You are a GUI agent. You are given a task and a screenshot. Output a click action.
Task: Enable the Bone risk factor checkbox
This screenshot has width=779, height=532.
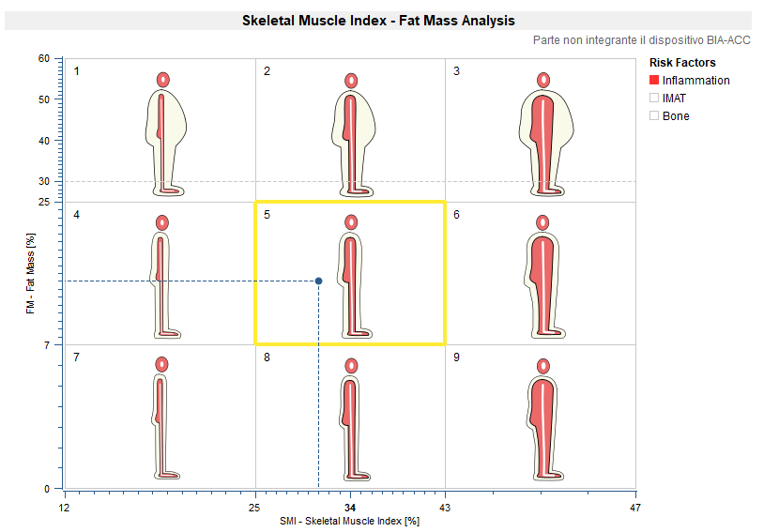click(x=654, y=115)
